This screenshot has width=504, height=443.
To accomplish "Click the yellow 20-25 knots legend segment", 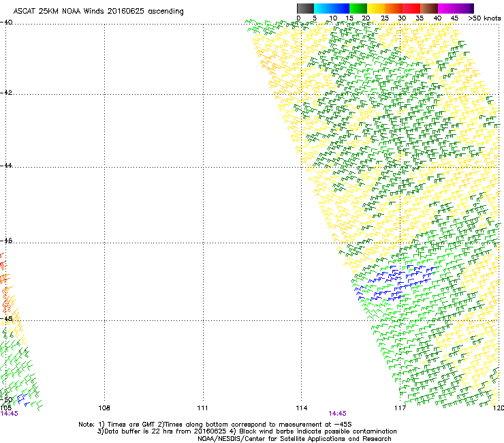I will (376, 8).
